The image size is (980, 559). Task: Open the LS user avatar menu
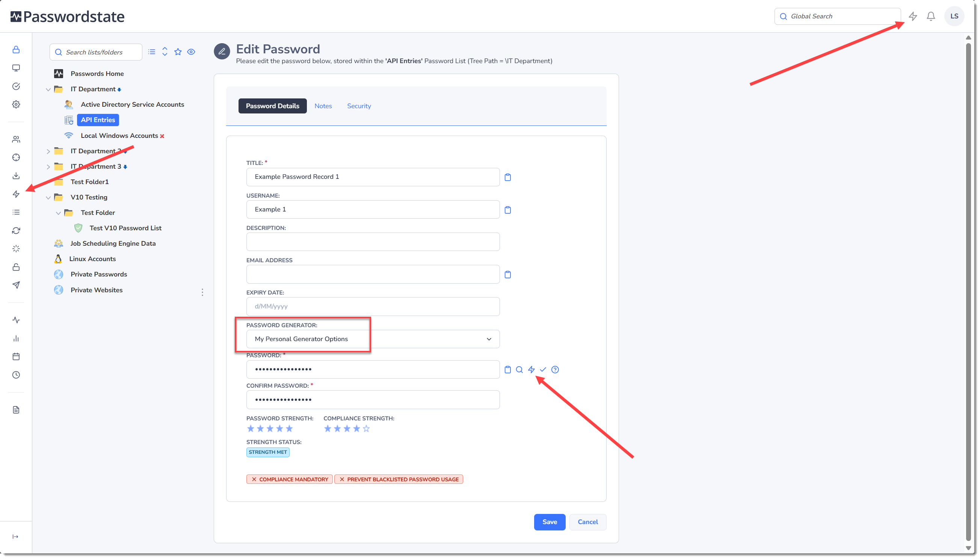954,16
